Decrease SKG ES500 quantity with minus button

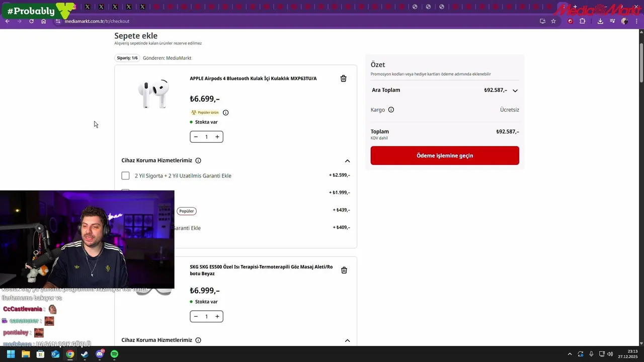[196, 316]
